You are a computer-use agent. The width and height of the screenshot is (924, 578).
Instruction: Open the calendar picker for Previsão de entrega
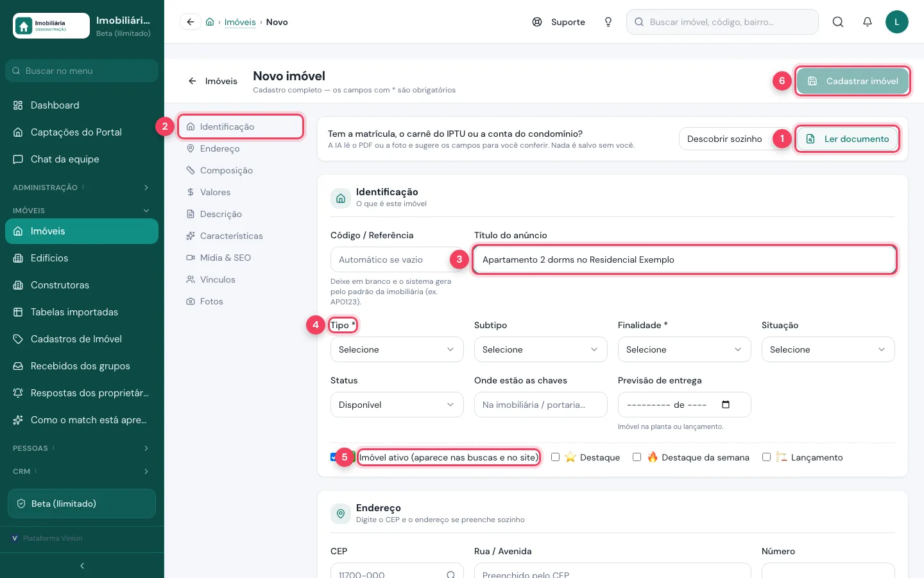pos(726,405)
